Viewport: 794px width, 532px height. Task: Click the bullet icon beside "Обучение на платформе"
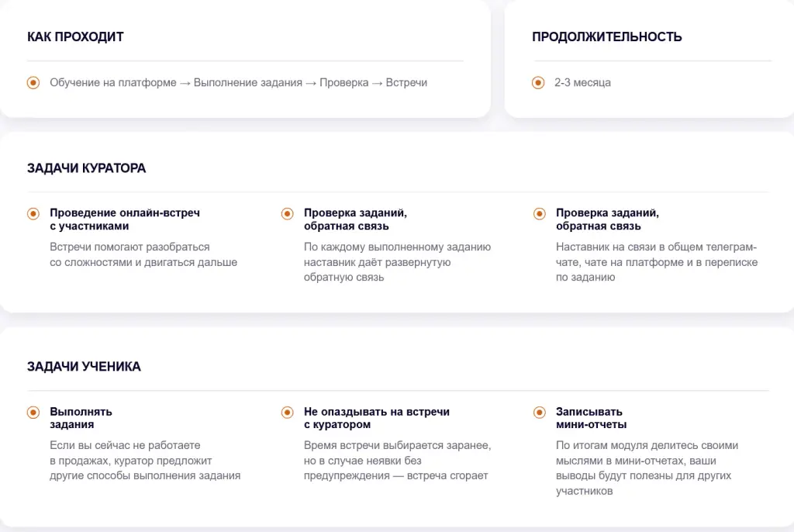(33, 82)
